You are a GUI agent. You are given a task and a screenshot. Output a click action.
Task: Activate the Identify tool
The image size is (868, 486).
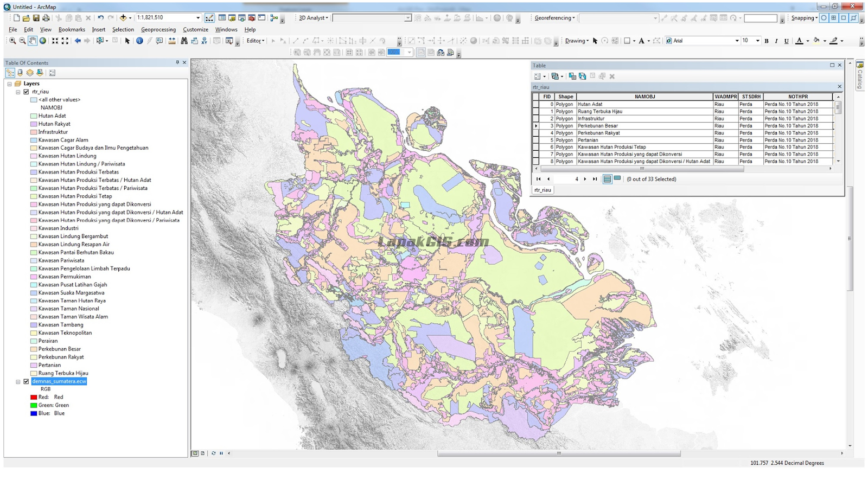pyautogui.click(x=139, y=41)
